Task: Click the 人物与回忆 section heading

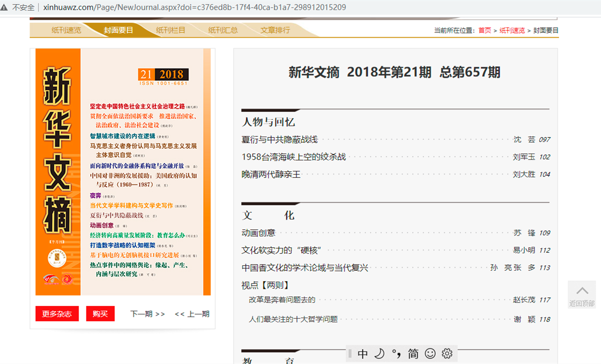Action: click(x=268, y=122)
